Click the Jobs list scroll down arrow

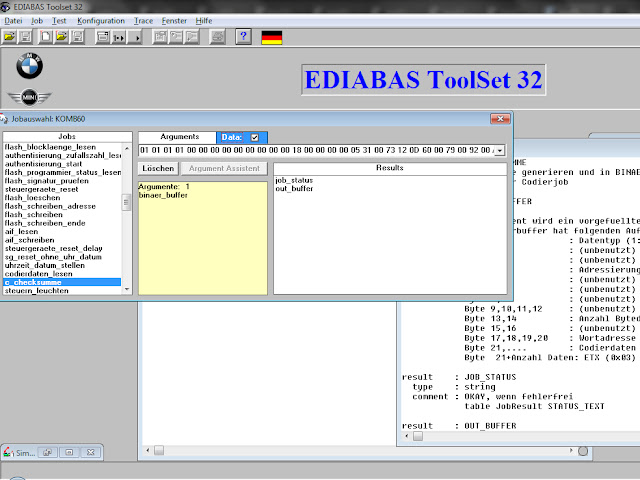coord(127,289)
